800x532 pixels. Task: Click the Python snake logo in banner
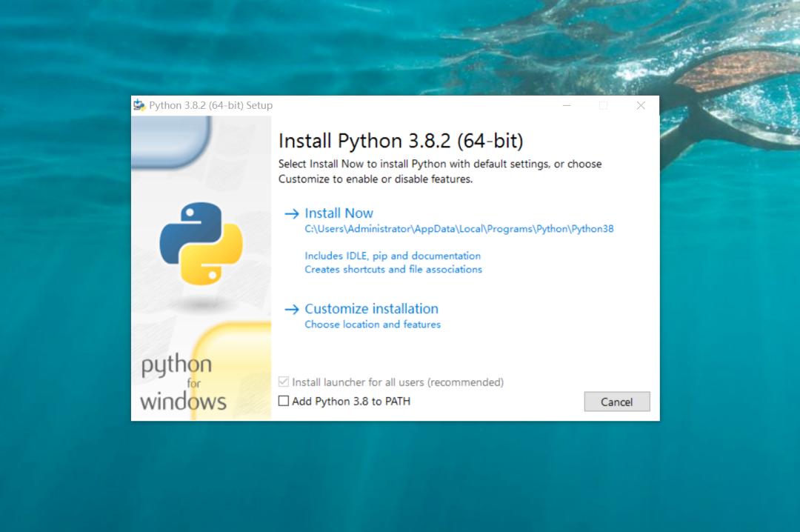click(201, 243)
